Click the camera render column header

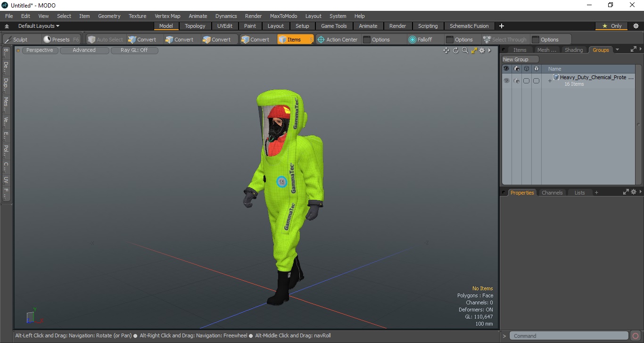517,69
